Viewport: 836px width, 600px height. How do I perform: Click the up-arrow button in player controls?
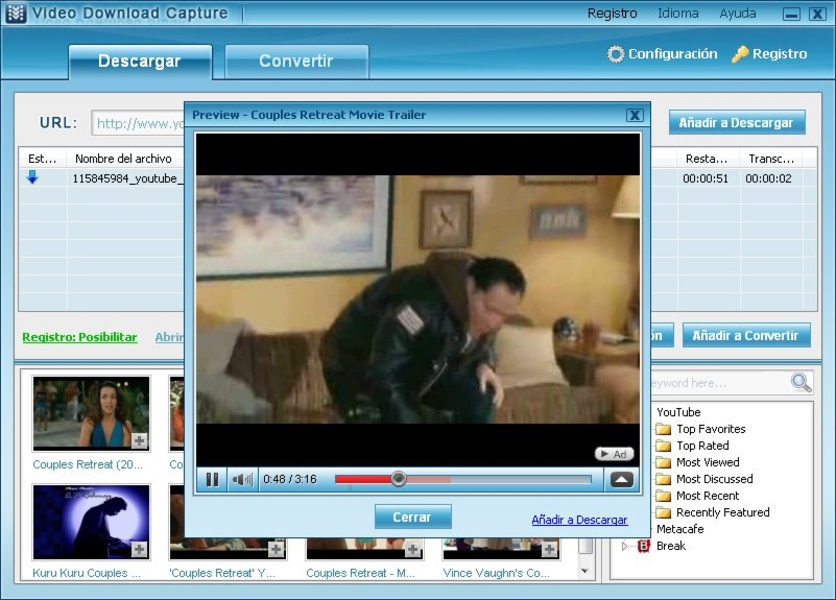click(x=621, y=480)
